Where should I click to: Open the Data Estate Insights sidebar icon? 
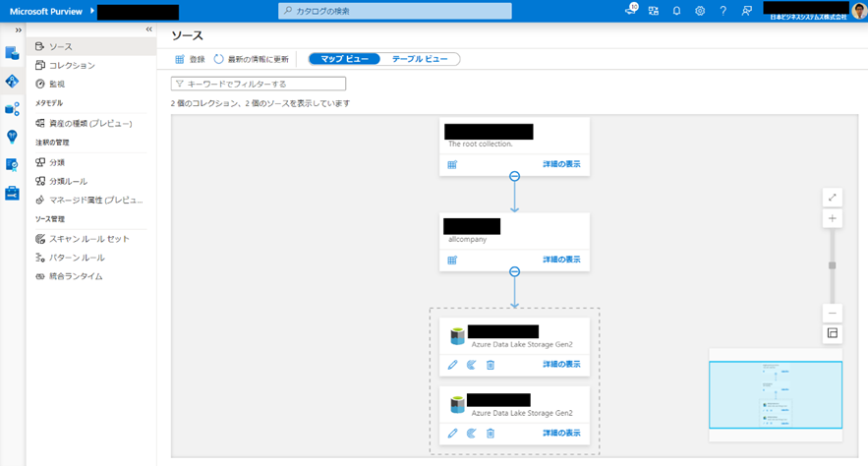click(12, 109)
